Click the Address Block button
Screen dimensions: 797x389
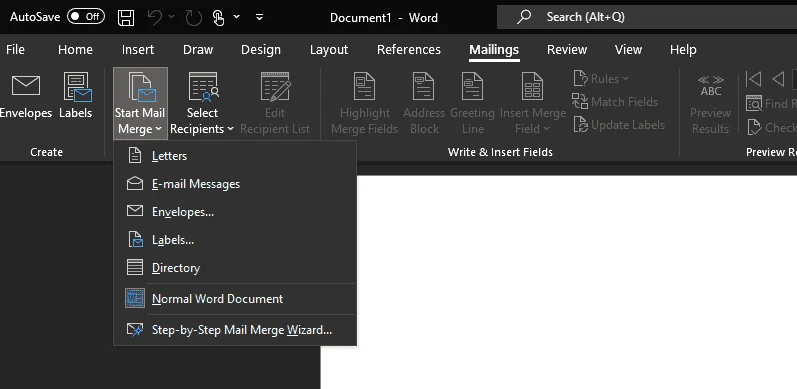424,103
